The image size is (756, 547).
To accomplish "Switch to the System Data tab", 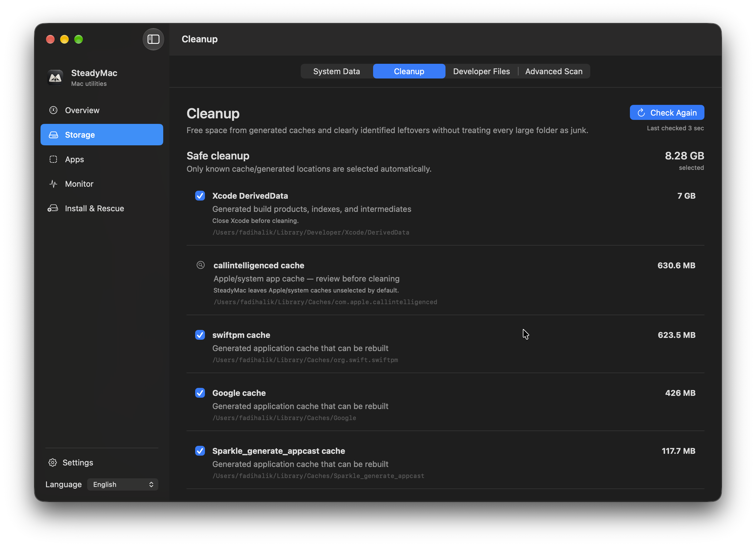I will (x=337, y=71).
